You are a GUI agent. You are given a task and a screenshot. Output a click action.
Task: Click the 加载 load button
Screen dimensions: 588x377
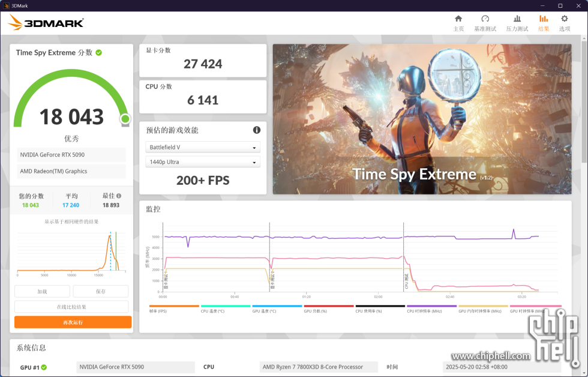(42, 292)
